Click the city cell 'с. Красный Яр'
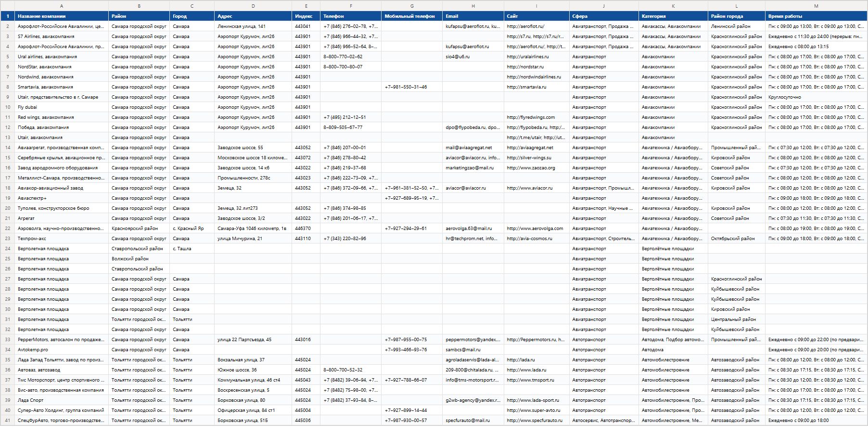Viewport: 868px width, 434px height. click(192, 229)
